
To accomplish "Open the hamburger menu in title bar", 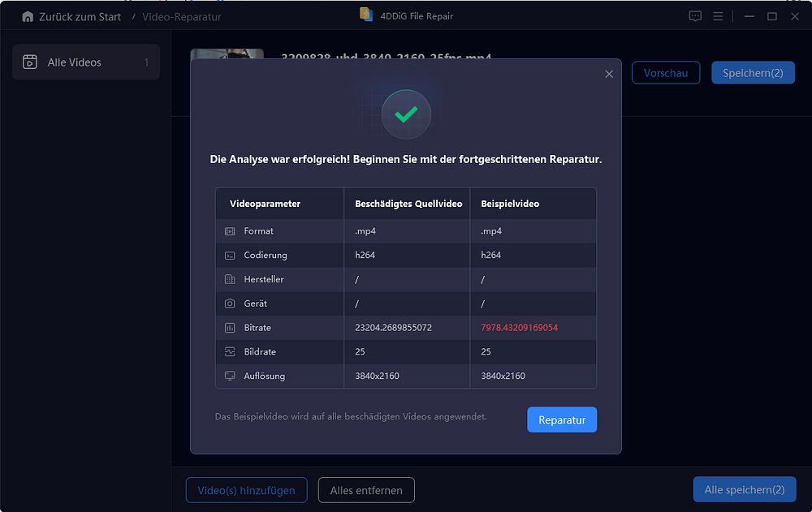I will pyautogui.click(x=718, y=16).
